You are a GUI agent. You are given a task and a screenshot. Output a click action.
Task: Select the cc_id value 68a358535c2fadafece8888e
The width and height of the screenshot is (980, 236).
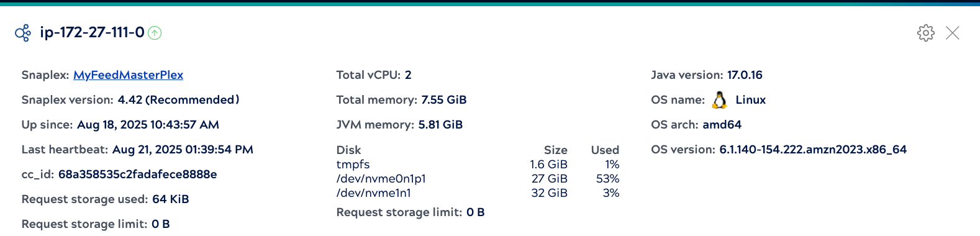pyautogui.click(x=138, y=175)
